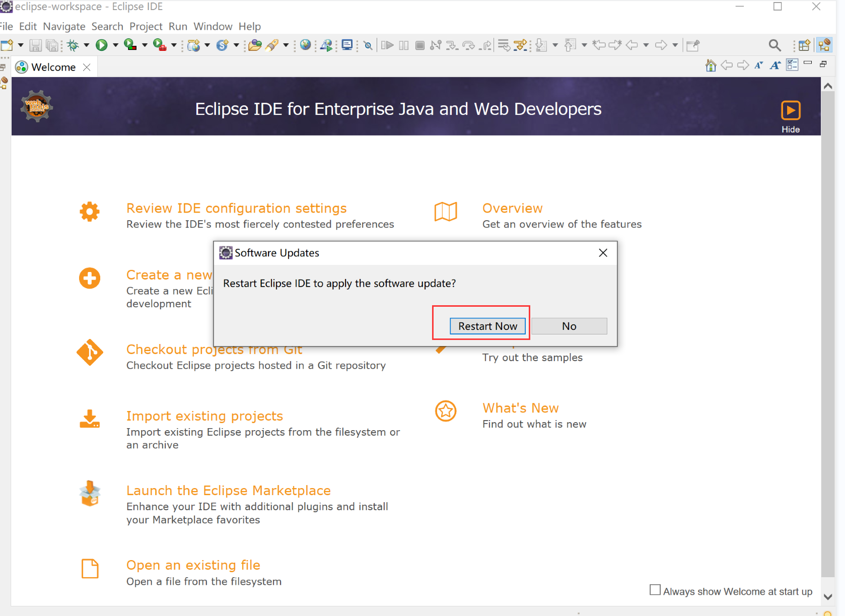
Task: Click the Welcome Home icon
Action: [711, 65]
